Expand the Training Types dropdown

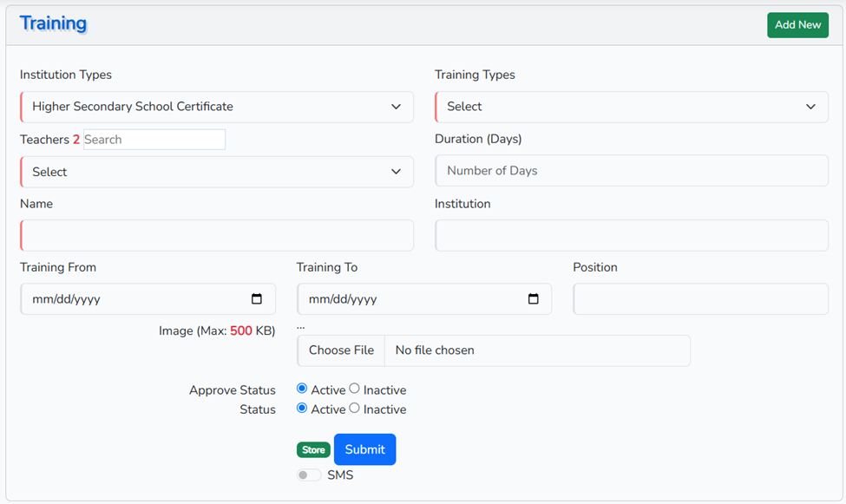[x=631, y=107]
